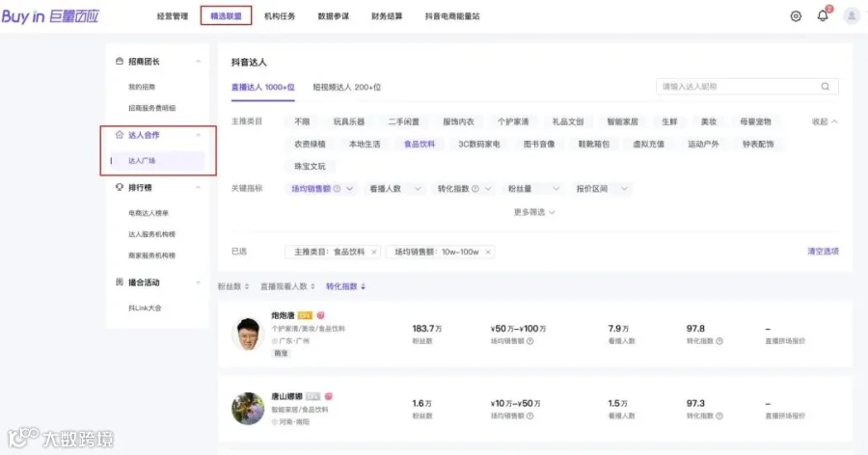The height and width of the screenshot is (455, 868).
Task: Select the 生鲜 category chip
Action: click(x=669, y=121)
